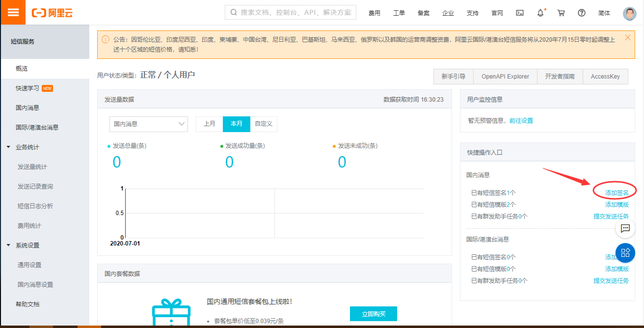644x328 pixels.
Task: Open 官网 in top navigation
Action: (x=497, y=13)
